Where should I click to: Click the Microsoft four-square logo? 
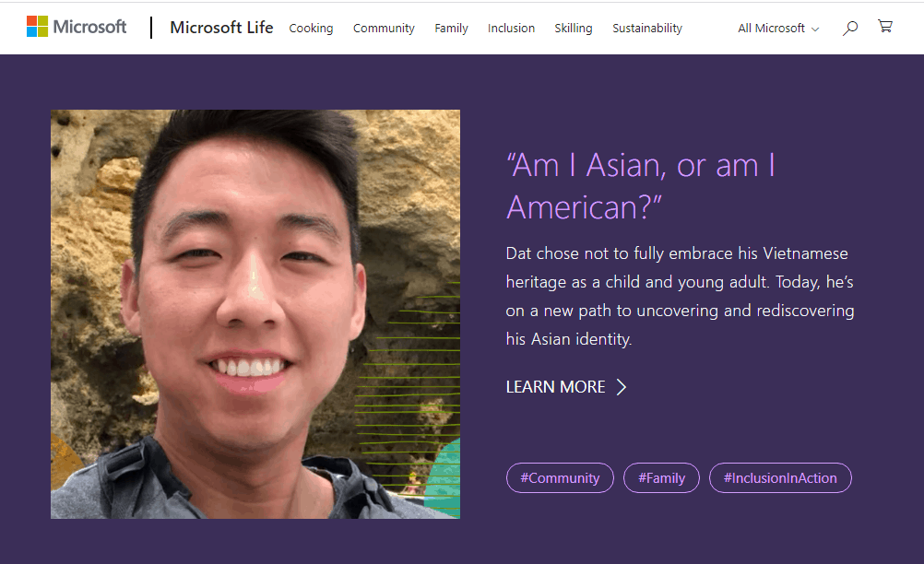pos(36,27)
